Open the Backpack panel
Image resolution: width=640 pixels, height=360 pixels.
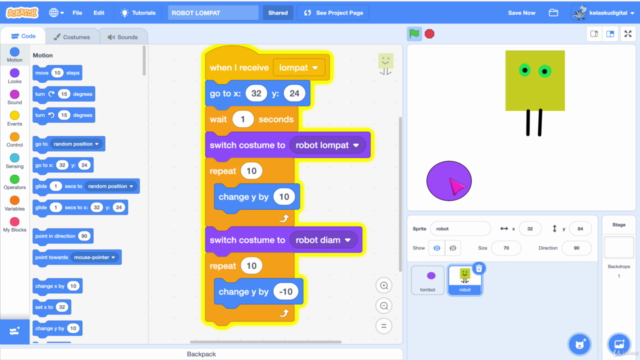201,354
